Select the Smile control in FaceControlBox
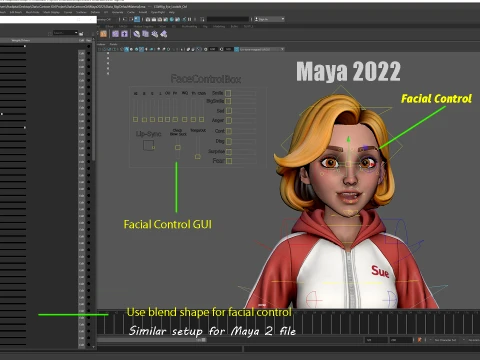 click(228, 93)
